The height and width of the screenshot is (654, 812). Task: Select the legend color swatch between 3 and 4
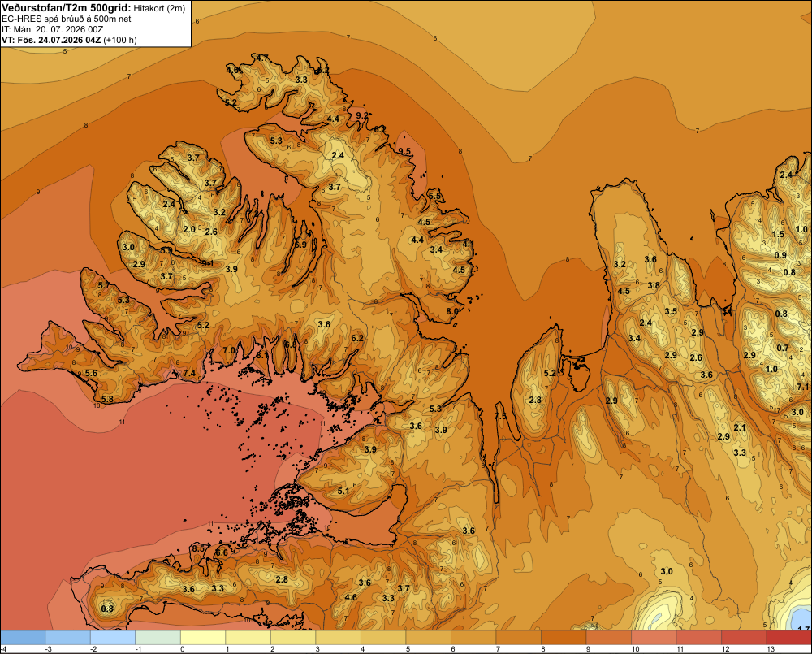(x=338, y=638)
